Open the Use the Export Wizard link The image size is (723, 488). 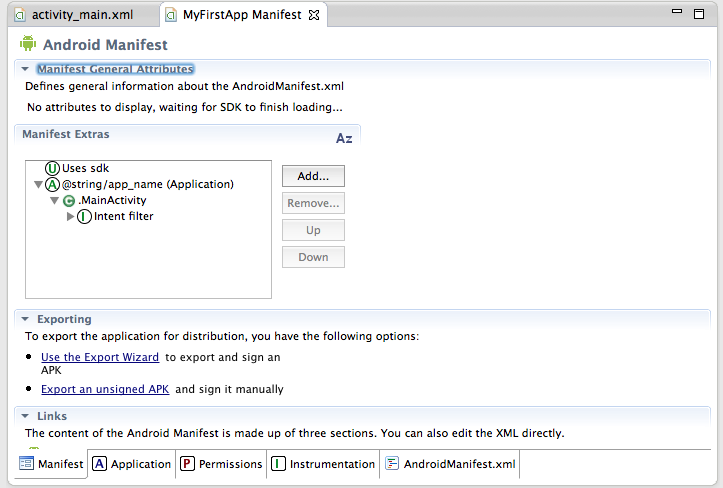(100, 357)
